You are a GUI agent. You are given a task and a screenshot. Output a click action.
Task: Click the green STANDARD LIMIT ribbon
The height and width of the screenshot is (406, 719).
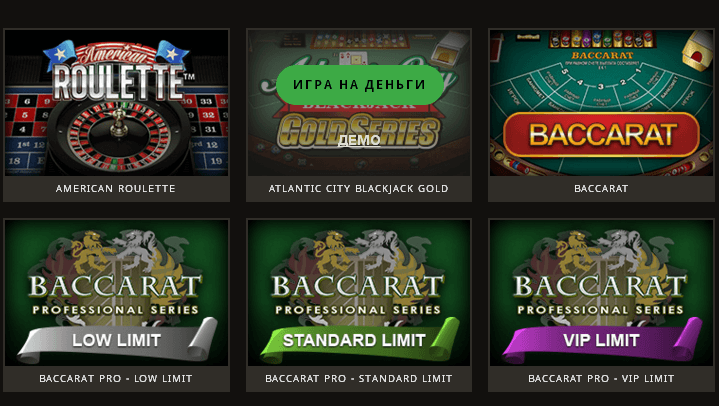359,340
